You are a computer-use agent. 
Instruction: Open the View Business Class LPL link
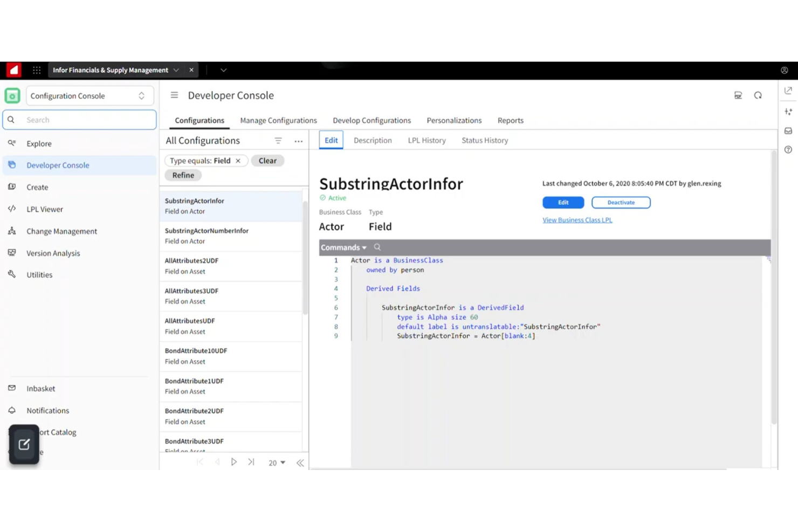pyautogui.click(x=577, y=220)
